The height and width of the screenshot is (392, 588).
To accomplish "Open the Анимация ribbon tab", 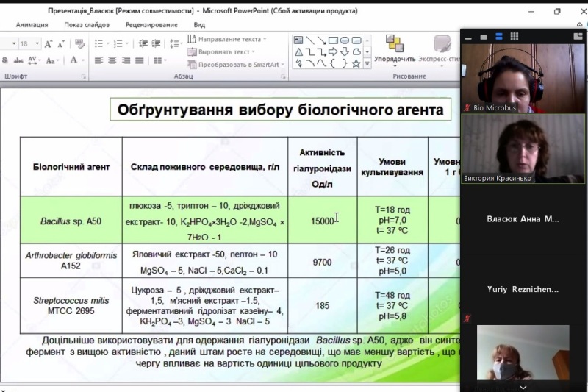I will (x=32, y=25).
